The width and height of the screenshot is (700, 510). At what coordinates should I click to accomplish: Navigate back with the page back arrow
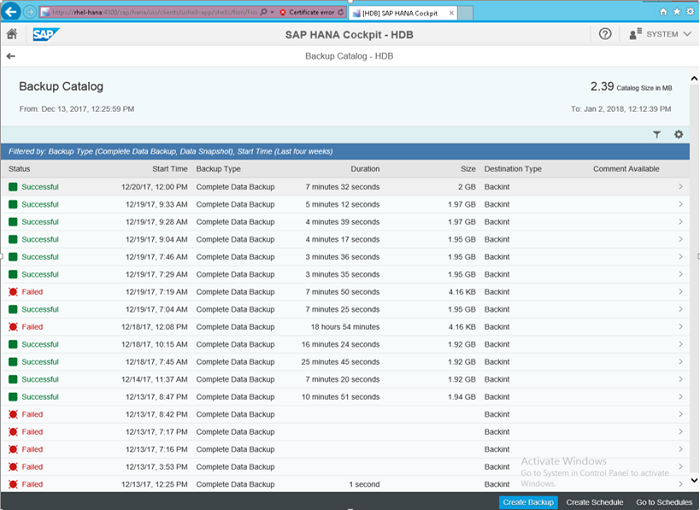point(11,56)
